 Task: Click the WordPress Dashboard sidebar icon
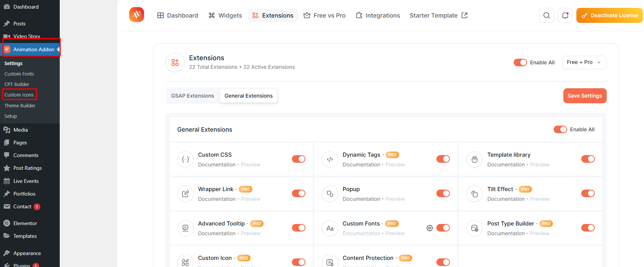point(7,7)
